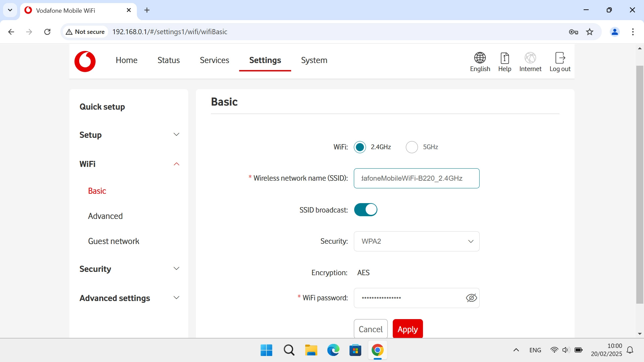
Task: Click the page vertical scrollbar
Action: click(x=640, y=184)
